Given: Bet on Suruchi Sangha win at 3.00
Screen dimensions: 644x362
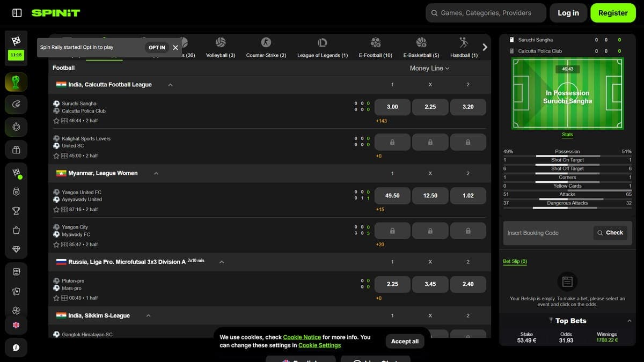Looking at the screenshot, I should [392, 107].
